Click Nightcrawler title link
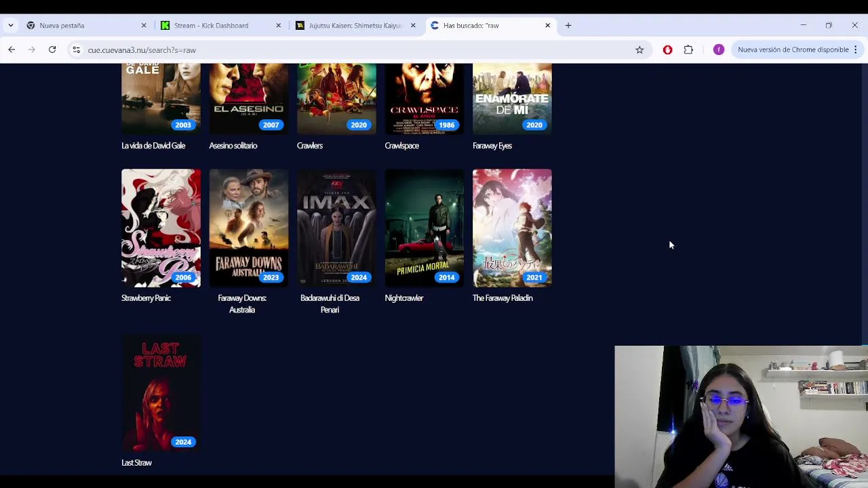Screen dimensions: 868x488 404,298
